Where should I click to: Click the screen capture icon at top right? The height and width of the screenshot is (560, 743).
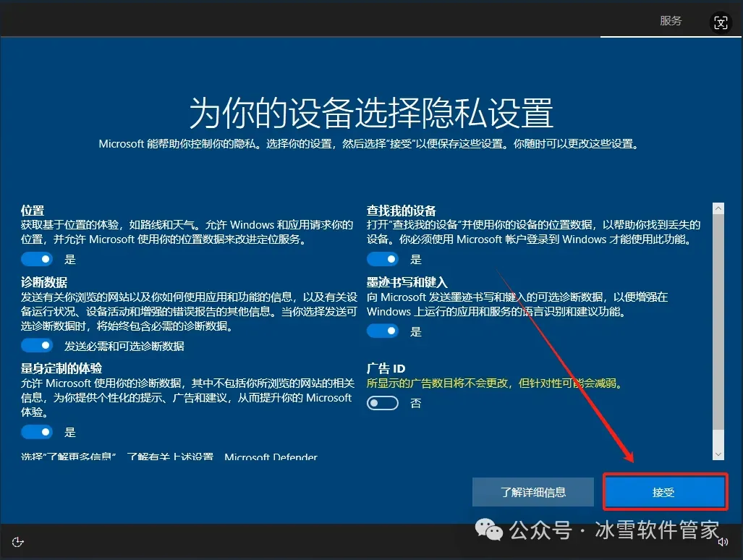tap(721, 22)
